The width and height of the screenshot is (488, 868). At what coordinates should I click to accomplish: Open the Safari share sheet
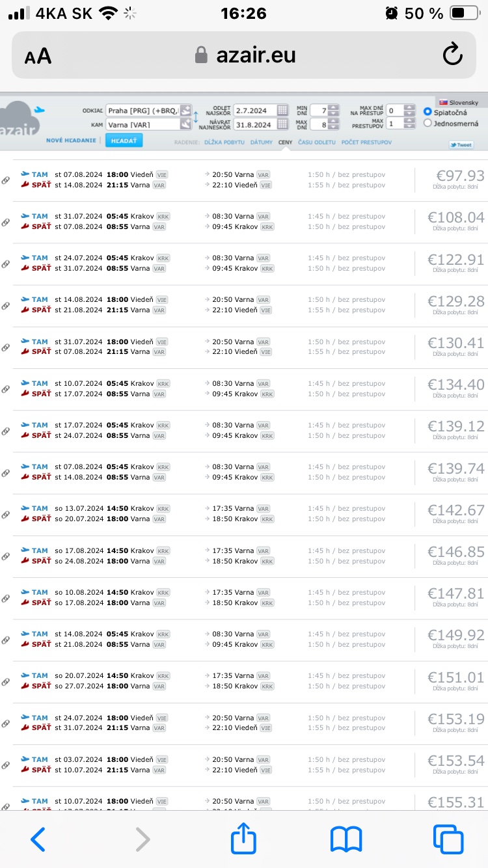coord(244,839)
